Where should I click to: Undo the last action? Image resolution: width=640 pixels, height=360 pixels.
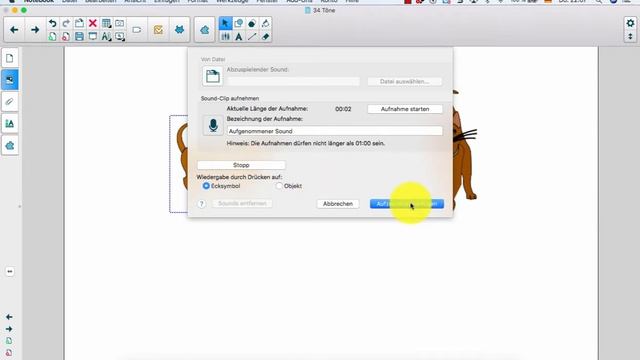click(x=53, y=23)
